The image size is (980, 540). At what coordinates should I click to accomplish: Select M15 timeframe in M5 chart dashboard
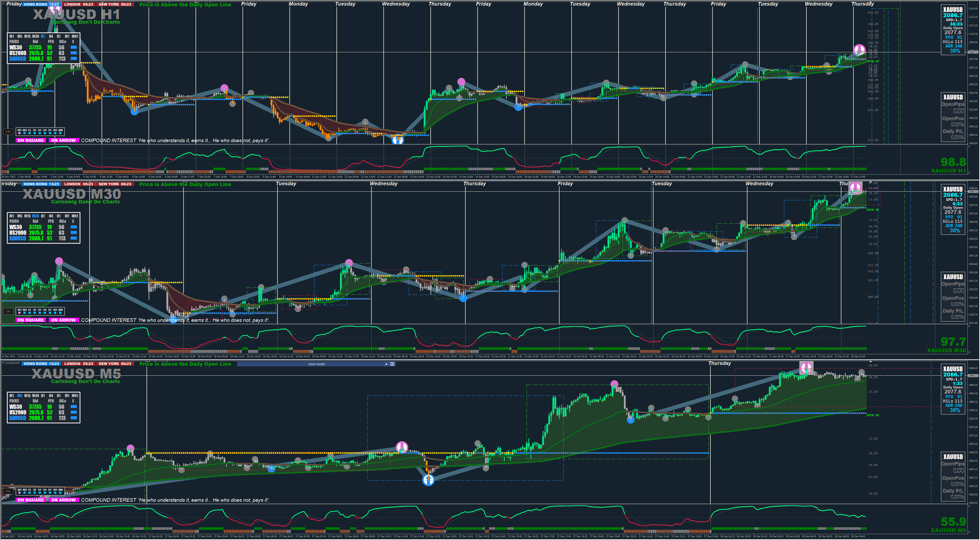click(x=28, y=396)
